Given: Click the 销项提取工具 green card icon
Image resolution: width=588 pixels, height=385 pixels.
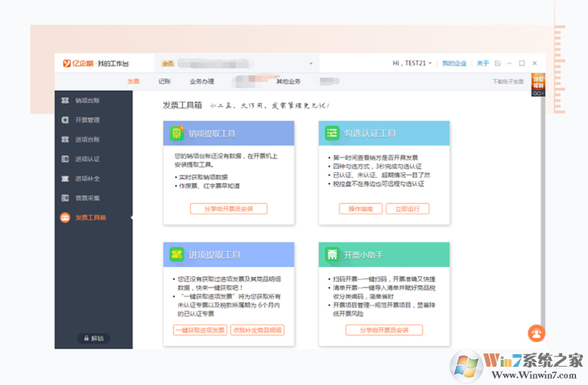Looking at the screenshot, I should (x=176, y=133).
